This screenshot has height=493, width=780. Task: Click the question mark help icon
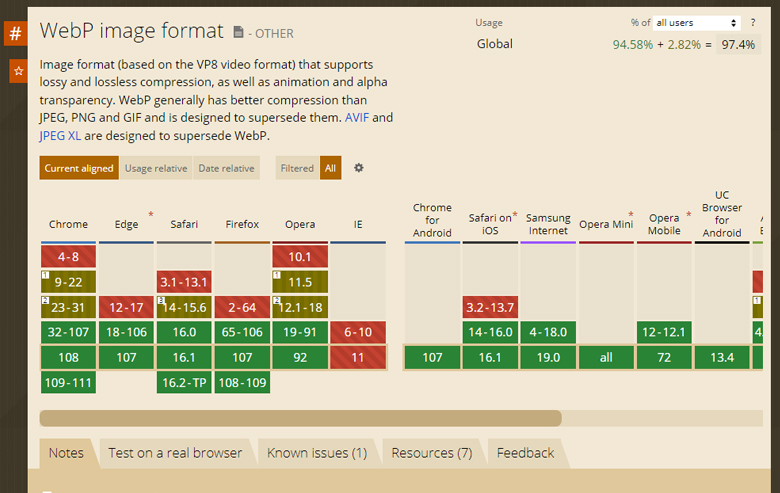click(753, 22)
